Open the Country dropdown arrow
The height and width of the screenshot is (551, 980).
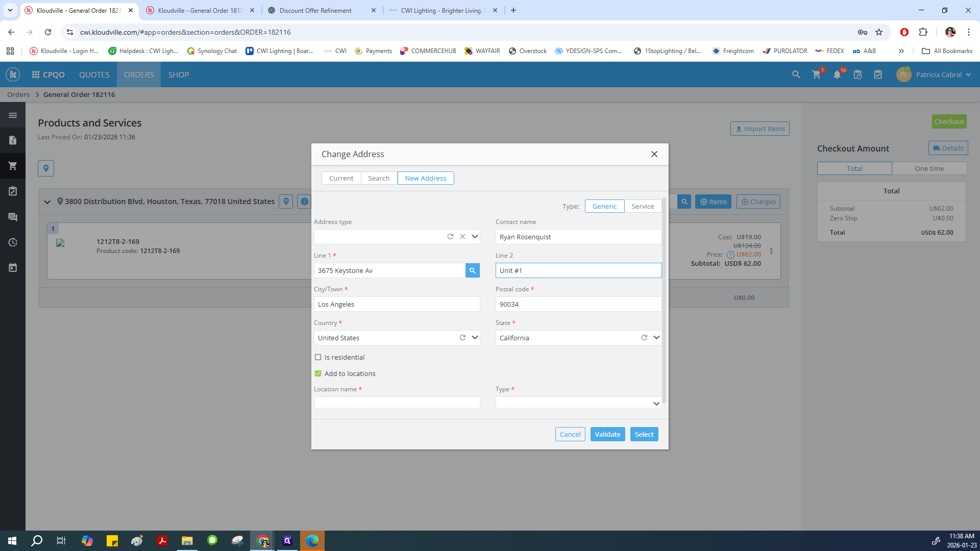(475, 338)
